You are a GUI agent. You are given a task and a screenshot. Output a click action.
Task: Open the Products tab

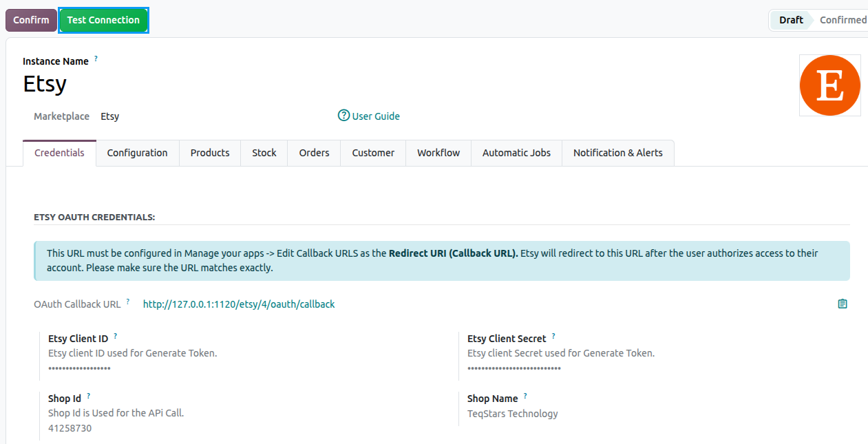[210, 153]
